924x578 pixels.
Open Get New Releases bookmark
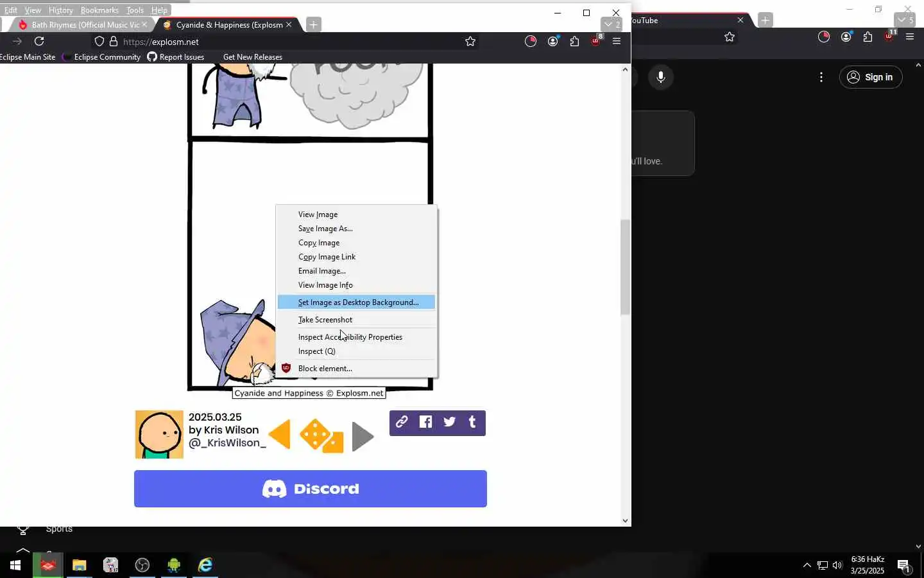point(253,57)
